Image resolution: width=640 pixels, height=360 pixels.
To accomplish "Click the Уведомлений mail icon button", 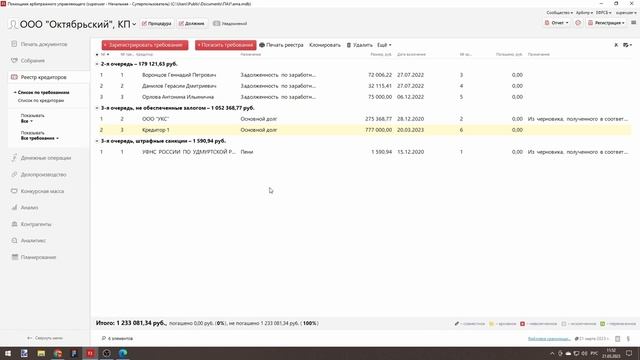I will coord(230,24).
